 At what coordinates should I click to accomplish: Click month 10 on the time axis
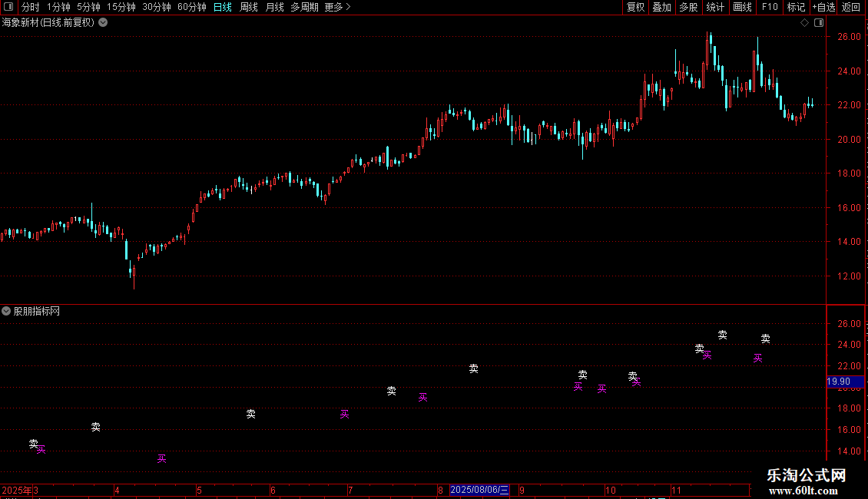tap(610, 490)
